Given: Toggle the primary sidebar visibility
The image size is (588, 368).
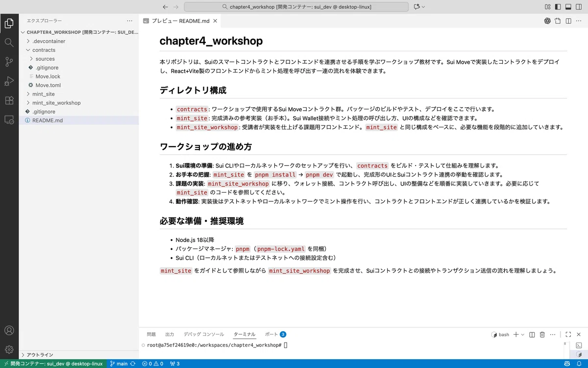Looking at the screenshot, I should pyautogui.click(x=558, y=7).
